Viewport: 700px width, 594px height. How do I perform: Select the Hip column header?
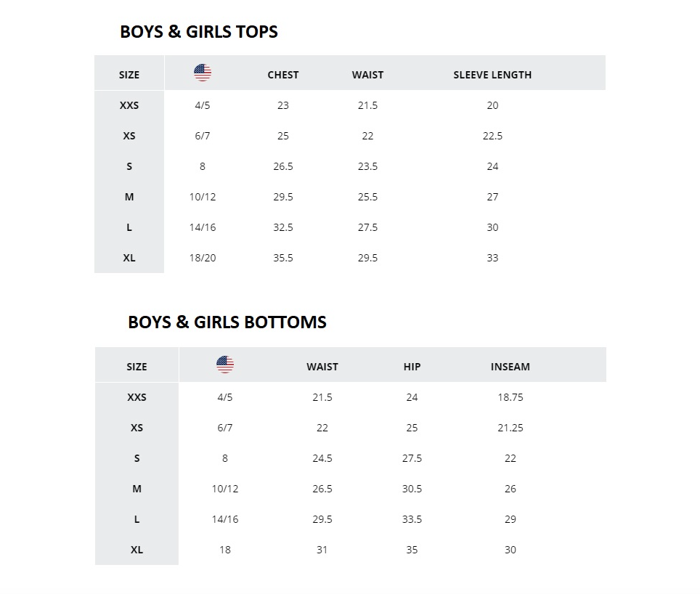coord(412,367)
